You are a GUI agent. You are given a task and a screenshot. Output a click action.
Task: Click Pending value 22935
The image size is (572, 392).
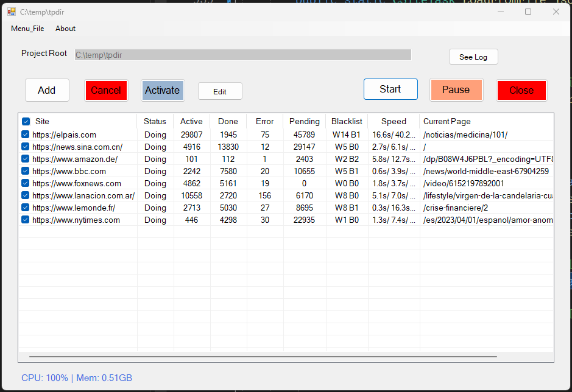(x=304, y=220)
